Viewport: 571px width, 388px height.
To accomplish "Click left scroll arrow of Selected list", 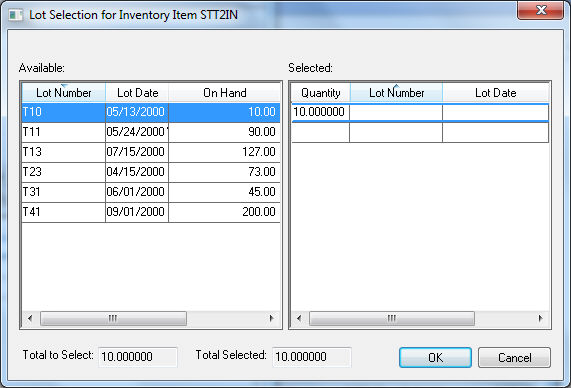I will [299, 318].
